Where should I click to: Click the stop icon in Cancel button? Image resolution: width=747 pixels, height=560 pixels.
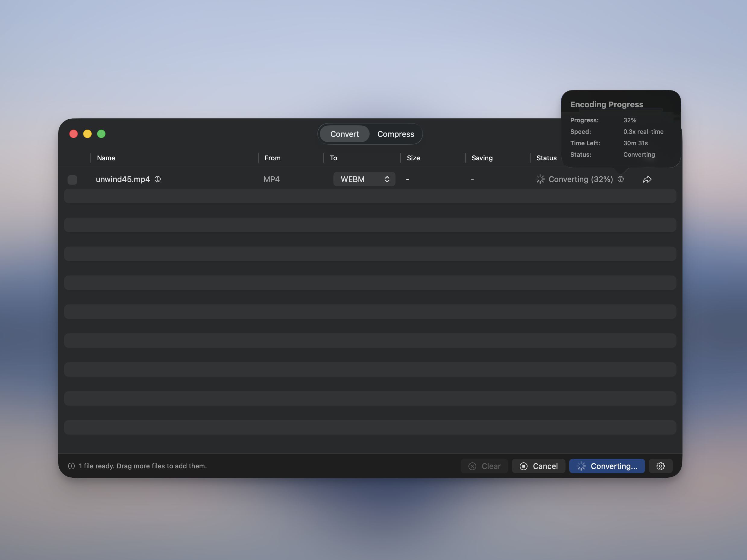click(x=523, y=466)
